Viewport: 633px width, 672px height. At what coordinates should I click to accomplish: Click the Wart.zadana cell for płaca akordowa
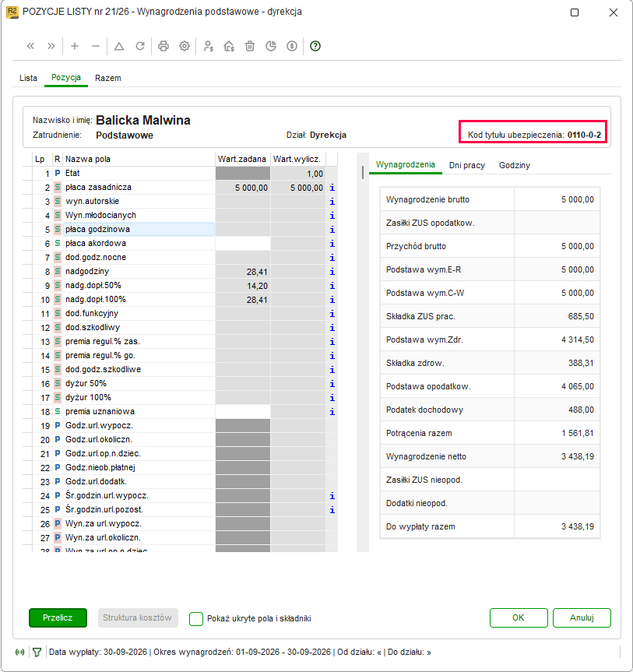pyautogui.click(x=243, y=244)
